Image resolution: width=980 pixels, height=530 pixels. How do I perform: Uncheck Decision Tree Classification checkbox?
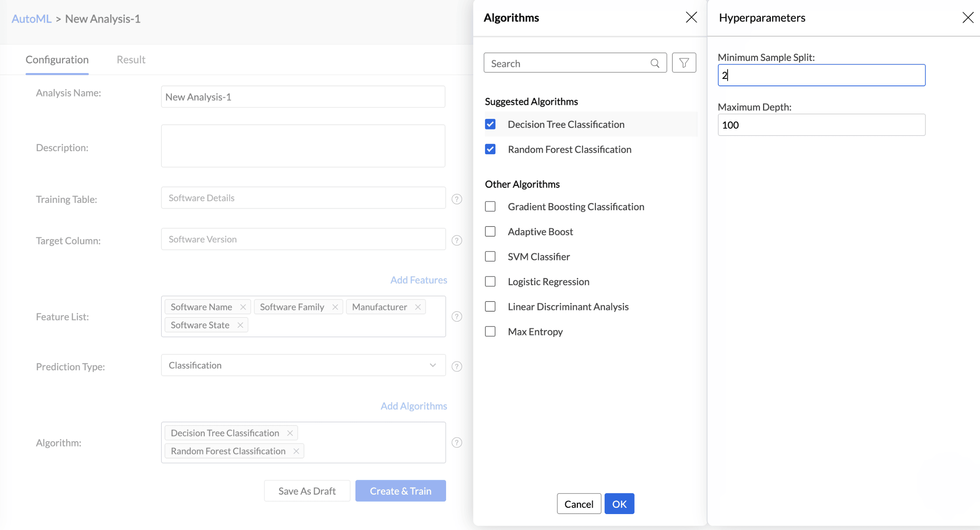click(490, 124)
